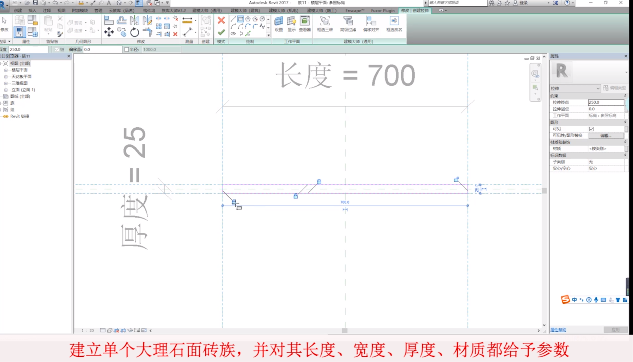Open the Modify ribbon tab
This screenshot has width=633, height=362.
415,10
